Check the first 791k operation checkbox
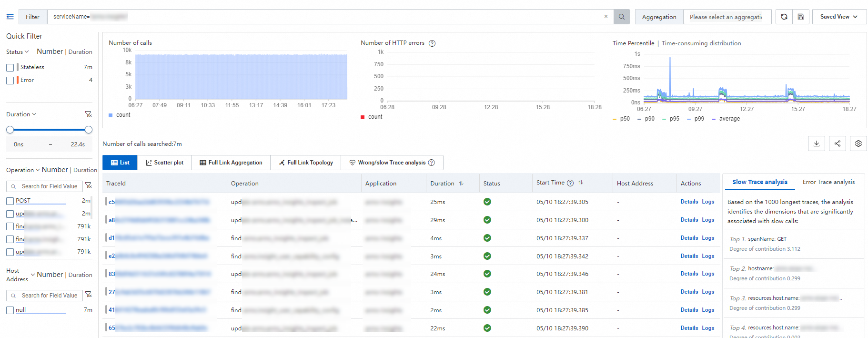 point(10,226)
